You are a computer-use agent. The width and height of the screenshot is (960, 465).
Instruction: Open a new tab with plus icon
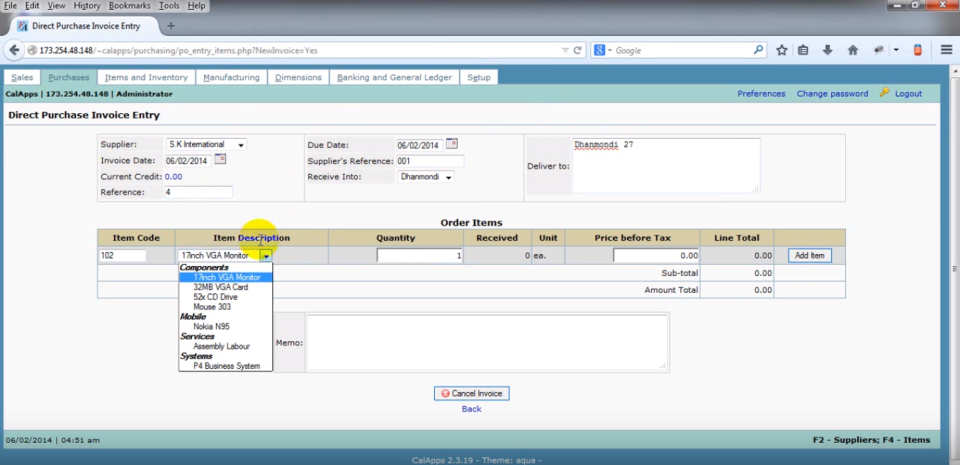(171, 26)
